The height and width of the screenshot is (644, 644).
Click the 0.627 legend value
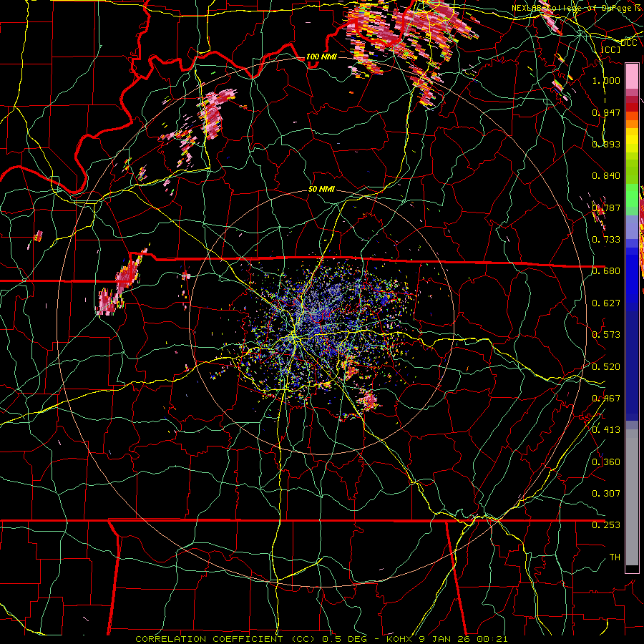tap(606, 303)
